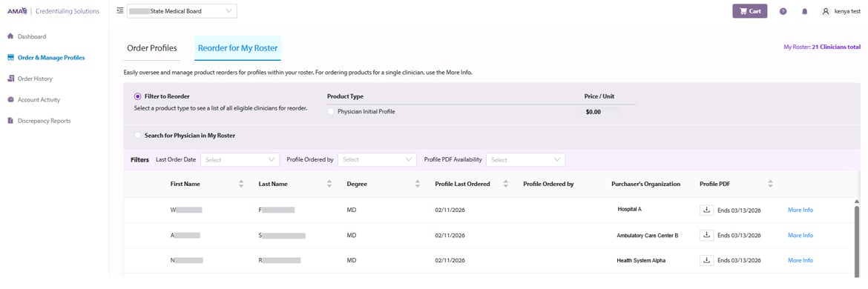Click the Discrepancy Reports document icon
Screen dimensions: 868x289
pyautogui.click(x=10, y=121)
